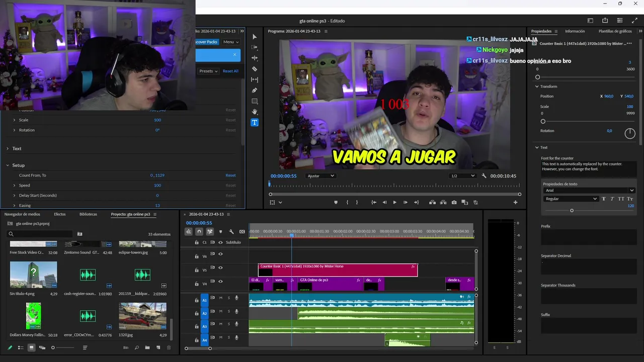The image size is (644, 362).
Task: Toggle timeline snap magnet
Action: tap(199, 232)
